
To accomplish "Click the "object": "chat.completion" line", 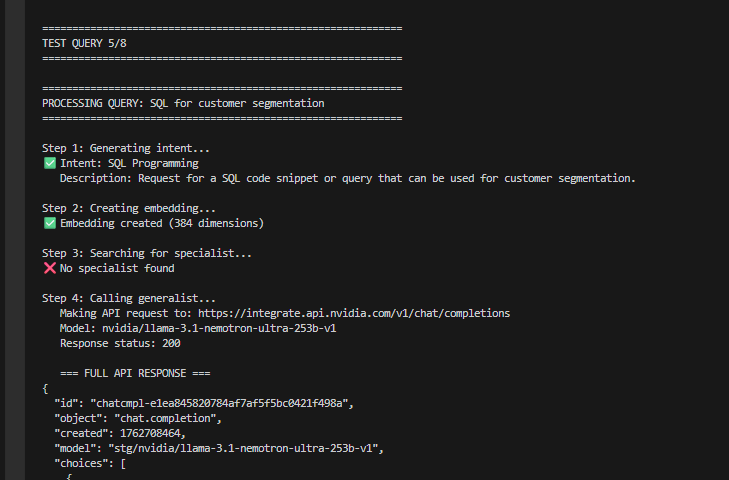I will [x=138, y=419].
